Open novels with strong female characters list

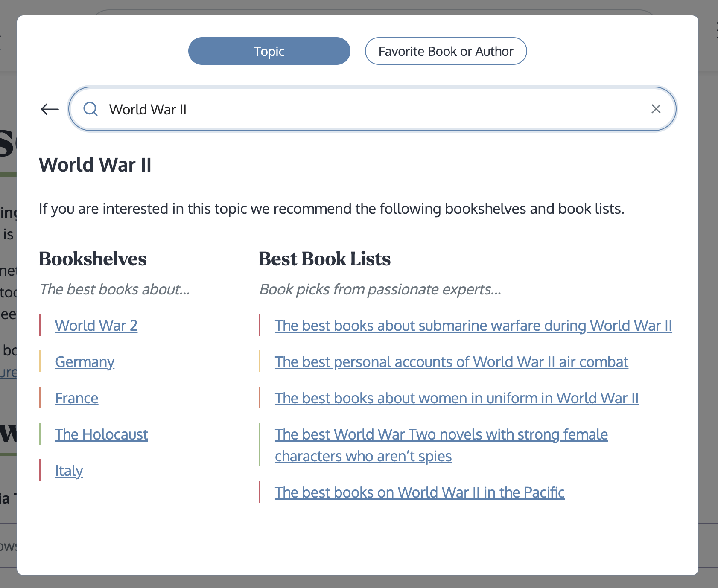coord(441,434)
